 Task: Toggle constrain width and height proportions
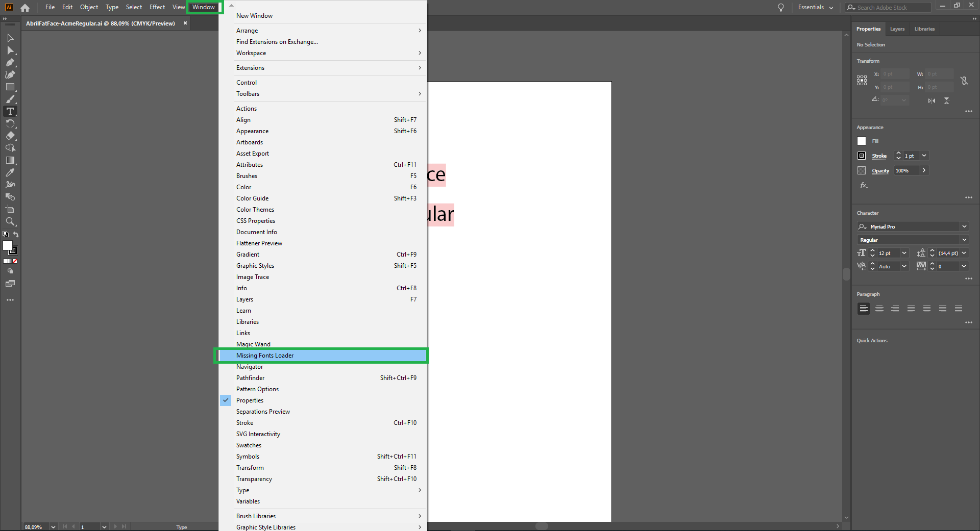pos(964,81)
